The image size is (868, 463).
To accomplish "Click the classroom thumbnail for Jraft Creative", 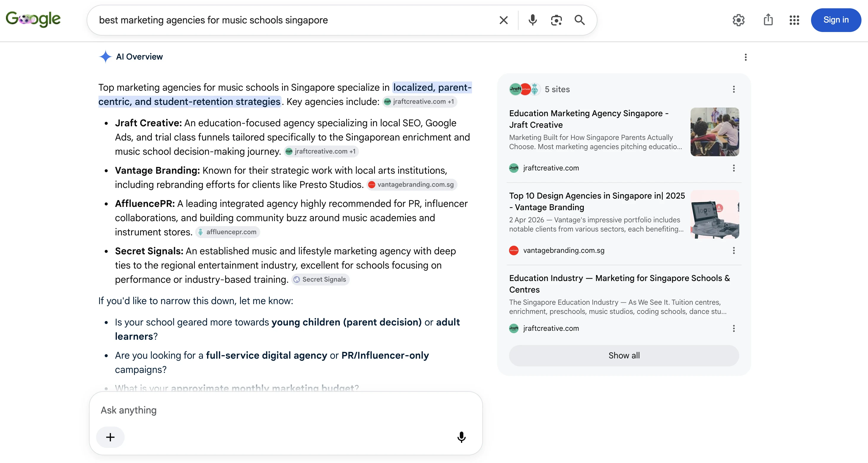I will 715,132.
